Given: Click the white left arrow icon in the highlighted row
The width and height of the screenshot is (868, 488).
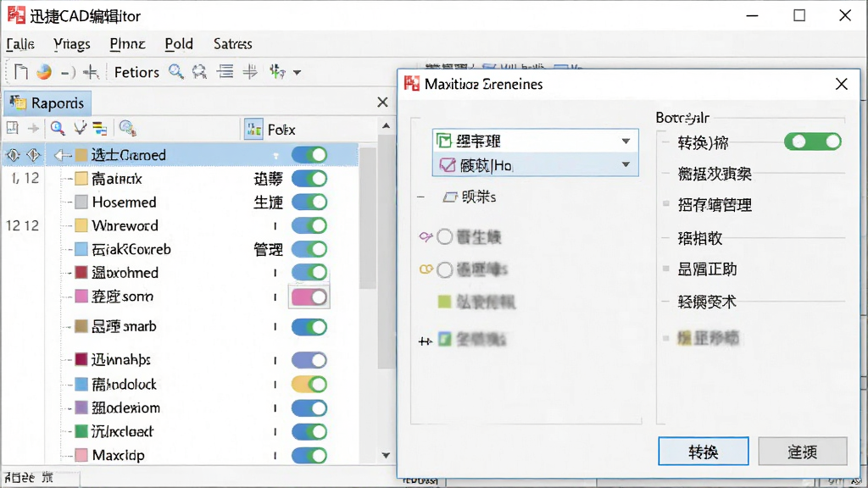Looking at the screenshot, I should point(63,156).
